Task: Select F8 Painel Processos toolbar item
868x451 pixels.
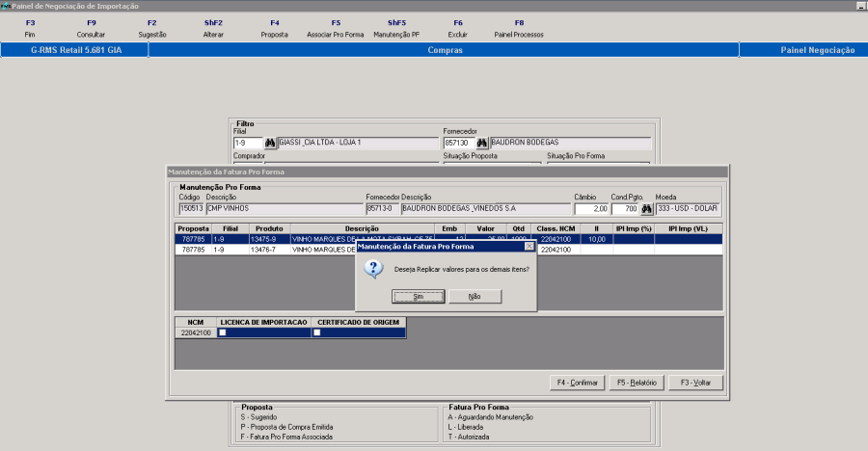Action: click(x=519, y=28)
